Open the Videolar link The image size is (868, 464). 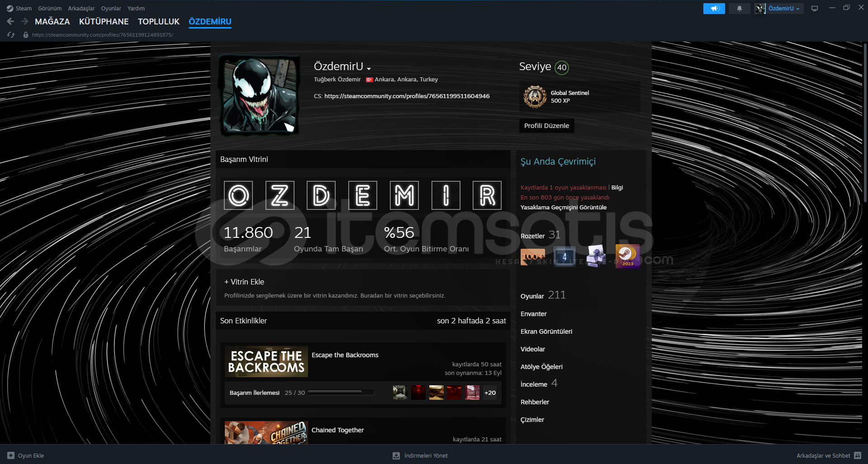tap(533, 349)
